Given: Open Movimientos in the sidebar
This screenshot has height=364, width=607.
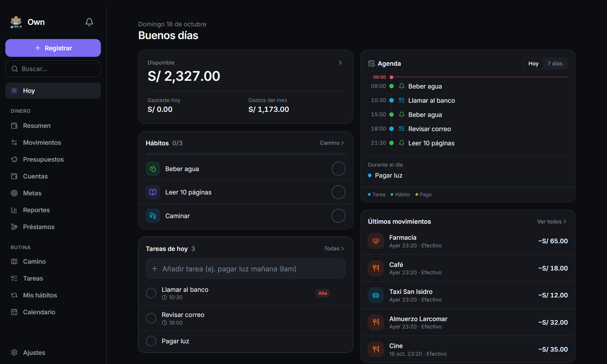Looking at the screenshot, I should pos(53,143).
